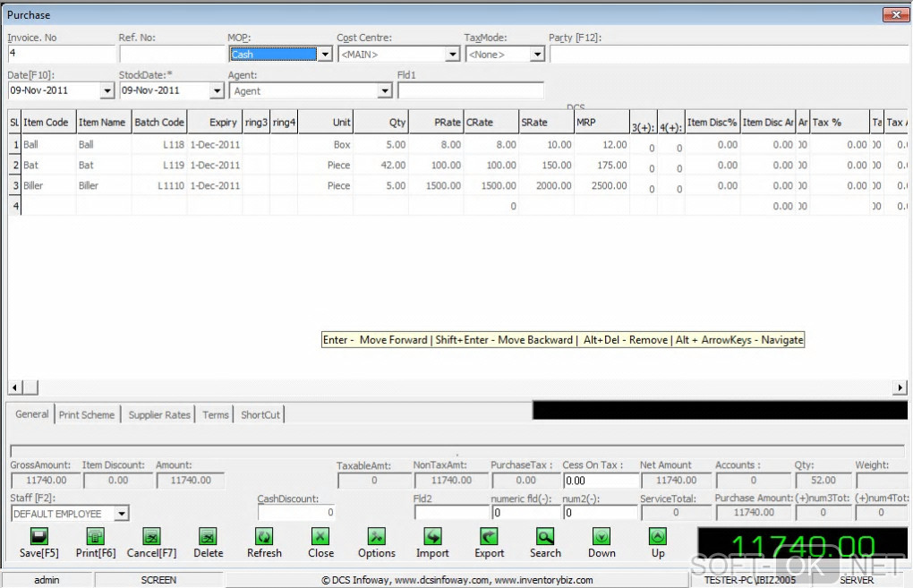Select the Ball item code cell
This screenshot has width=913, height=588.
[47, 144]
